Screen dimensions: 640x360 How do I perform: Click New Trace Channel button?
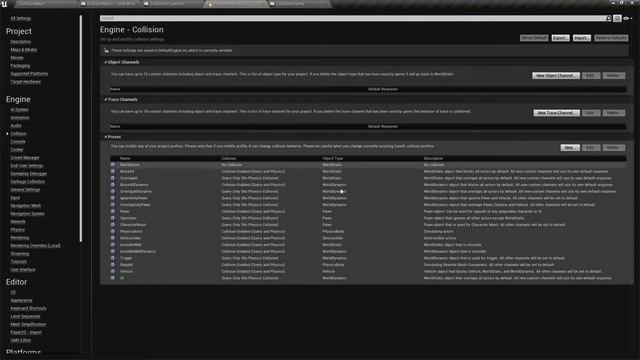point(556,113)
